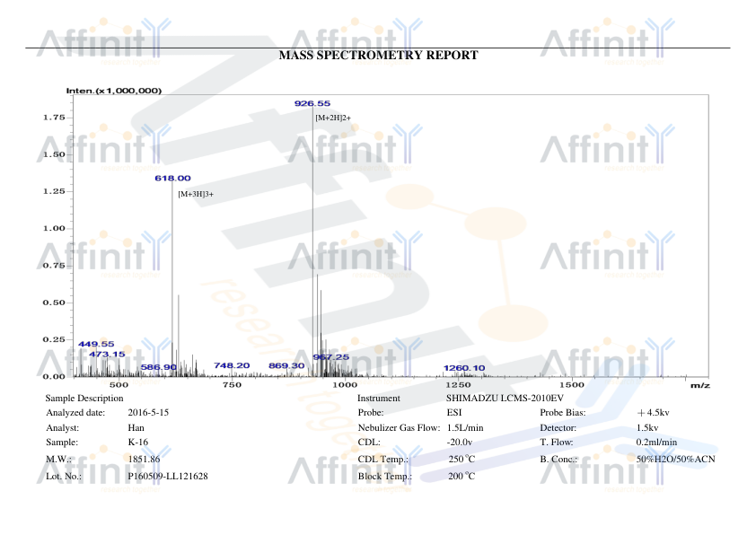This screenshot has width=756, height=535.
Task: Click the 1.75 intensity tick label
Action: tap(54, 118)
